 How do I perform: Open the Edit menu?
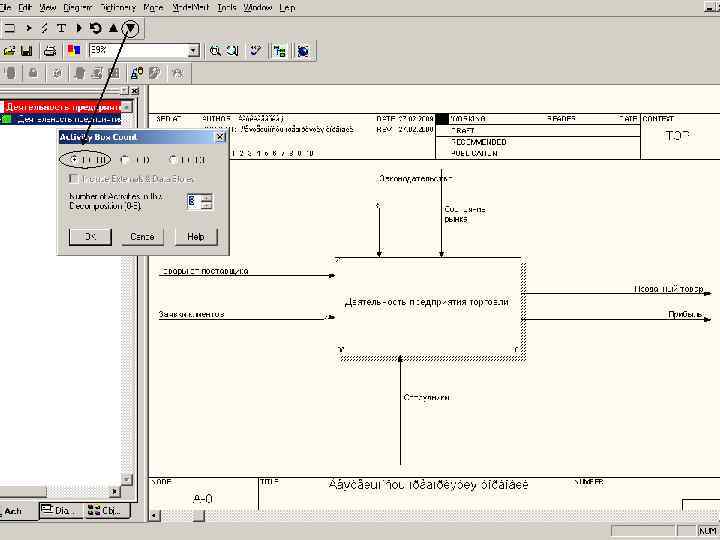pyautogui.click(x=24, y=8)
